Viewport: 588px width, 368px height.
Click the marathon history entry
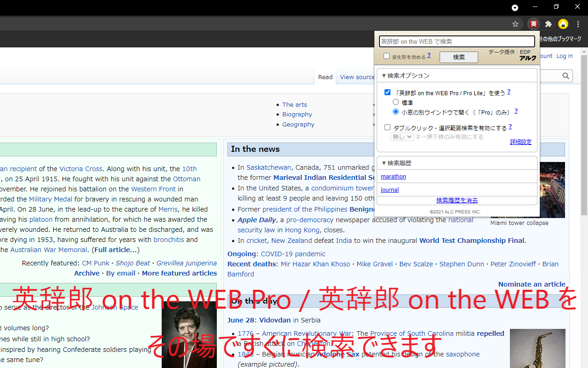tap(393, 177)
